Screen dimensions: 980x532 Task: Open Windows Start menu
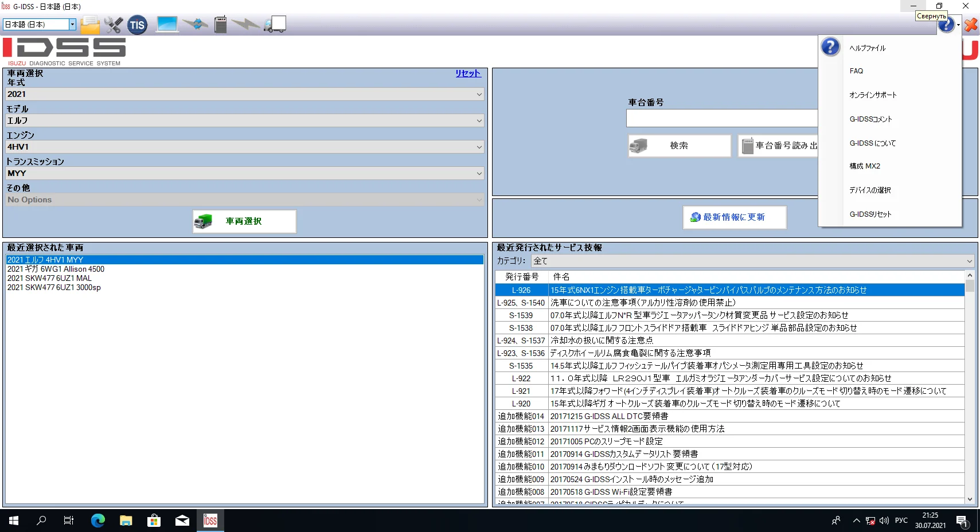[14, 521]
